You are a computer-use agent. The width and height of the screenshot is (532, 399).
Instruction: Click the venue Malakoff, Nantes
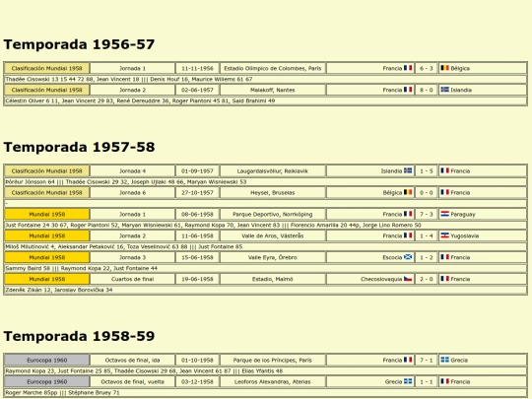273,90
